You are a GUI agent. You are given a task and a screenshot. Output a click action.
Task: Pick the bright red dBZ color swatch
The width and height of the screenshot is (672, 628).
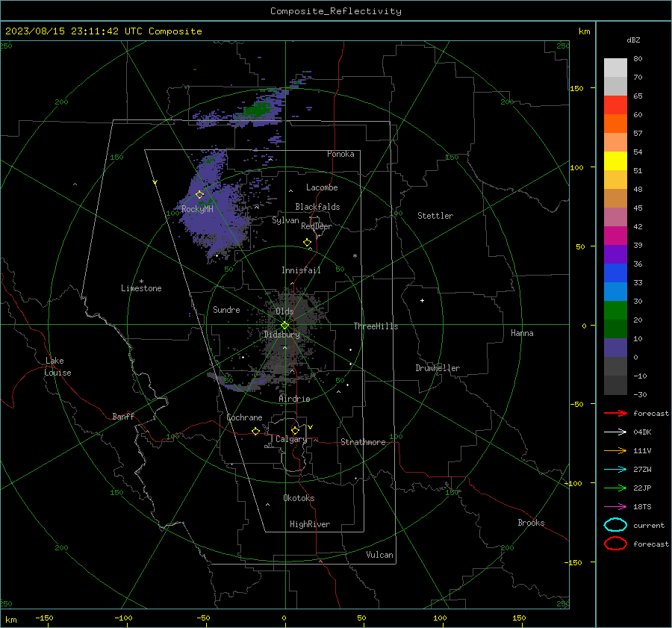[x=615, y=105]
